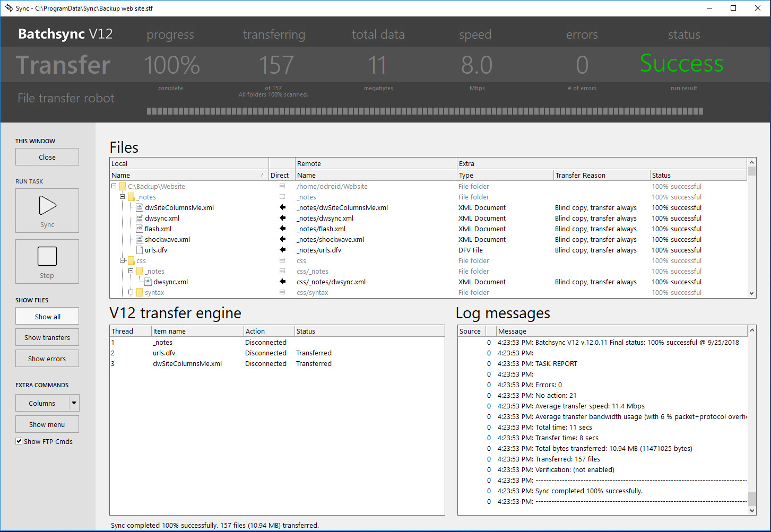Click the folder sync marker for /home/odroid/Website

[x=282, y=186]
